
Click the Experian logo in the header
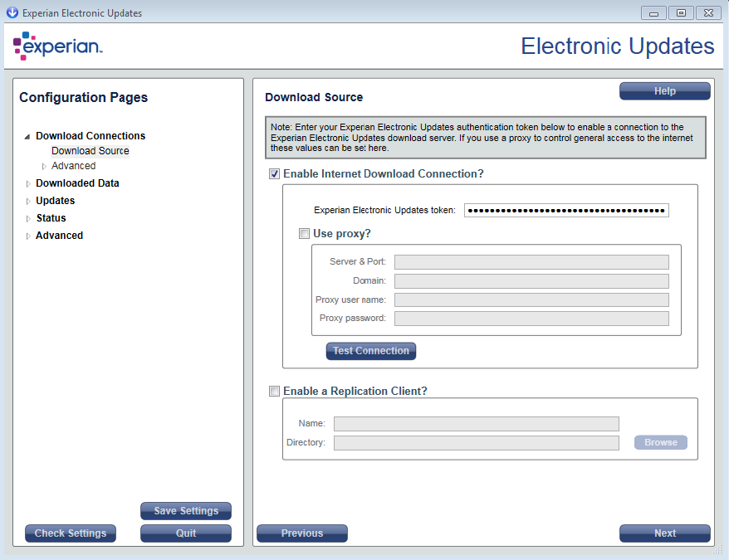(57, 46)
